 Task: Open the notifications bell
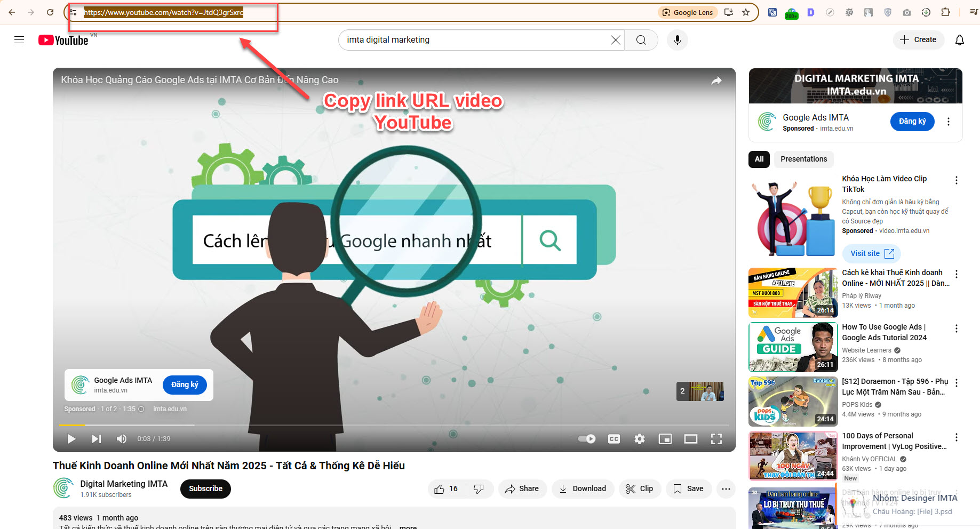[x=960, y=40]
